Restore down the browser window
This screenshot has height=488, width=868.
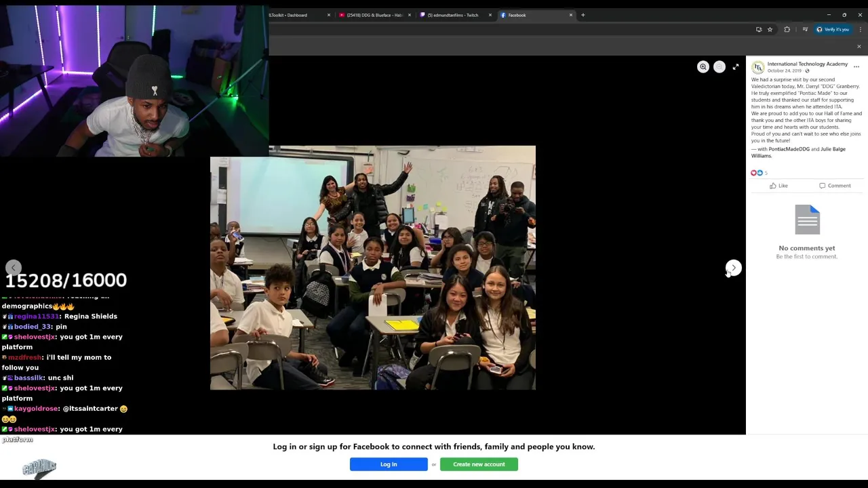[844, 15]
